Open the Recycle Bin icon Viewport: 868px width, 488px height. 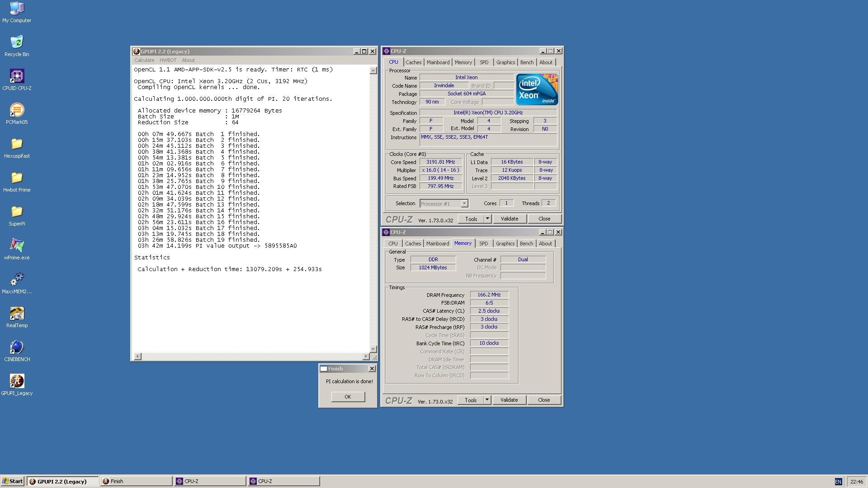[17, 46]
